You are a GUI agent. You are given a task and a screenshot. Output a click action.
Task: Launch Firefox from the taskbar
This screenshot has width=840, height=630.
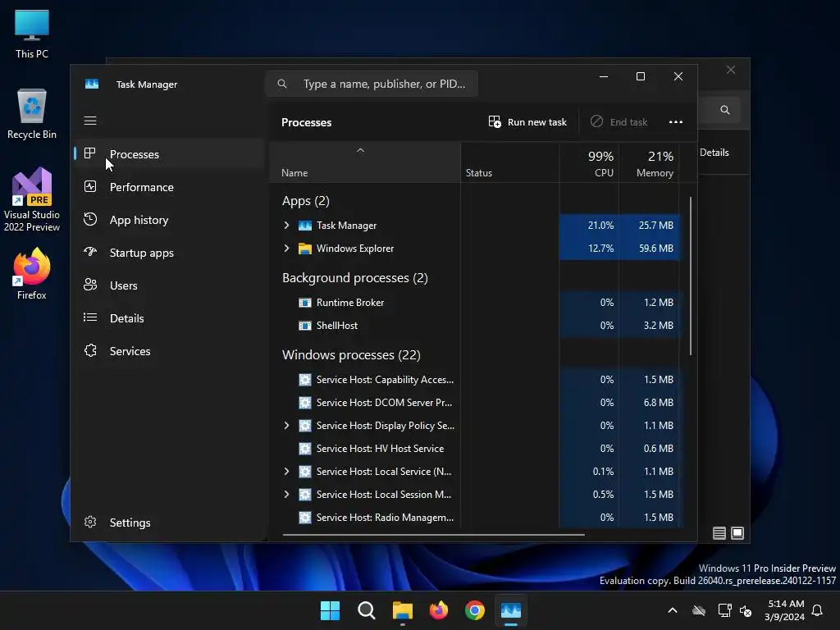pos(439,610)
